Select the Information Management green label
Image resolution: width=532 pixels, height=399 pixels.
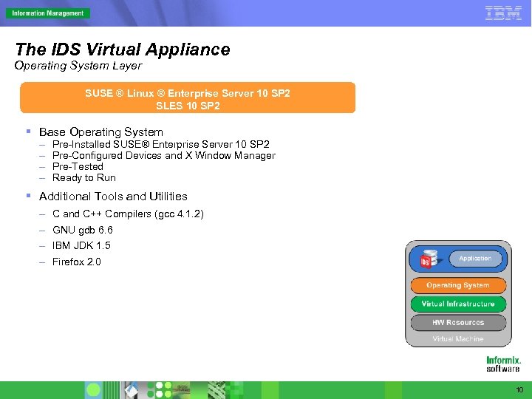(48, 13)
